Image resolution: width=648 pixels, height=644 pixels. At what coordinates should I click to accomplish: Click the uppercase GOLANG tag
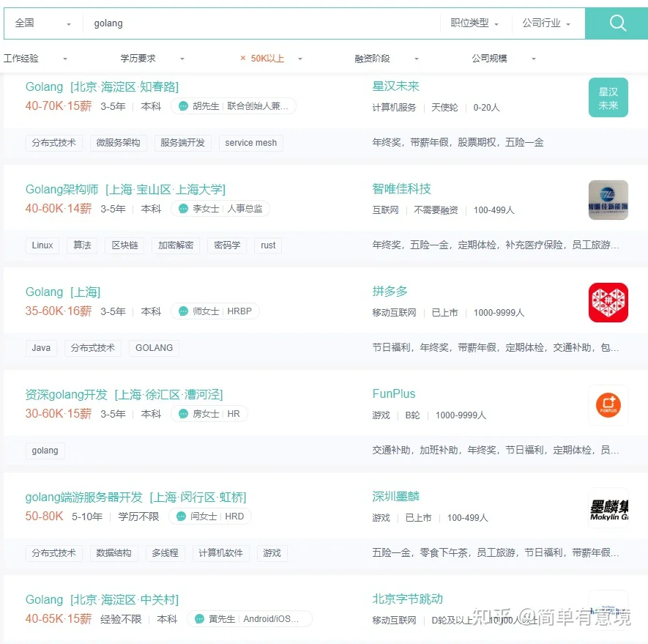[x=154, y=348]
